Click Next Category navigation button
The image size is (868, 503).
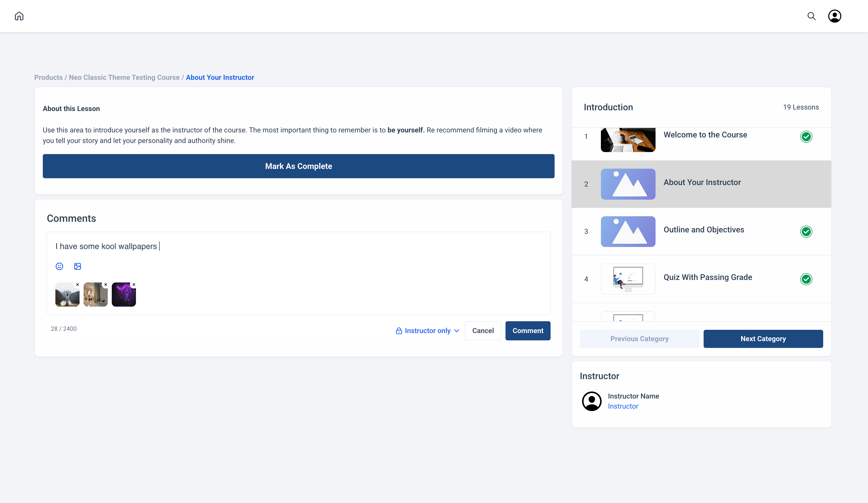click(763, 338)
